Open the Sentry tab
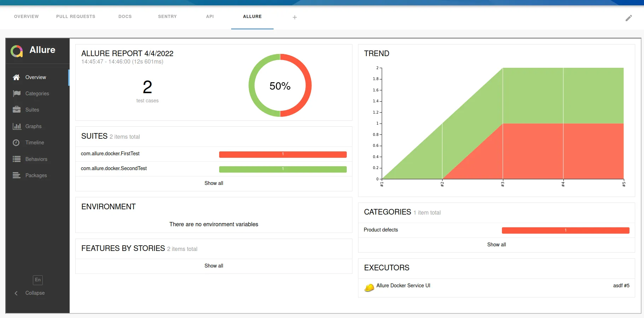The image size is (644, 318). [167, 16]
